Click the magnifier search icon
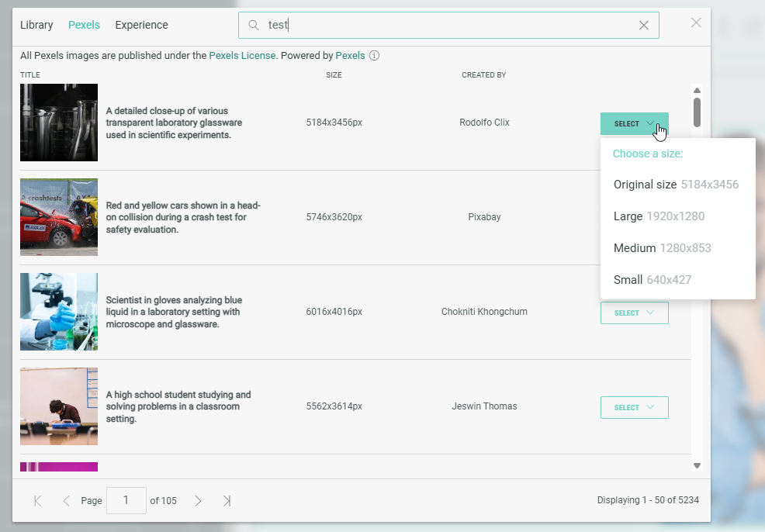This screenshot has width=765, height=532. (x=253, y=25)
